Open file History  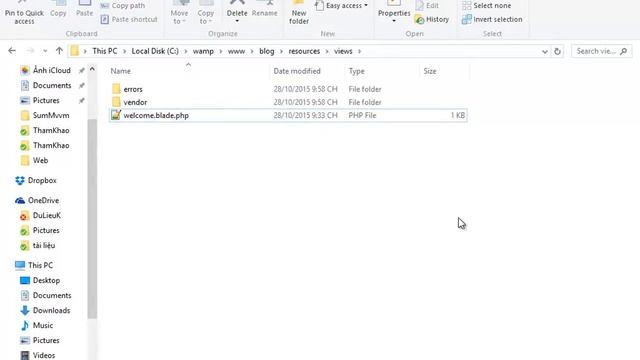click(432, 19)
